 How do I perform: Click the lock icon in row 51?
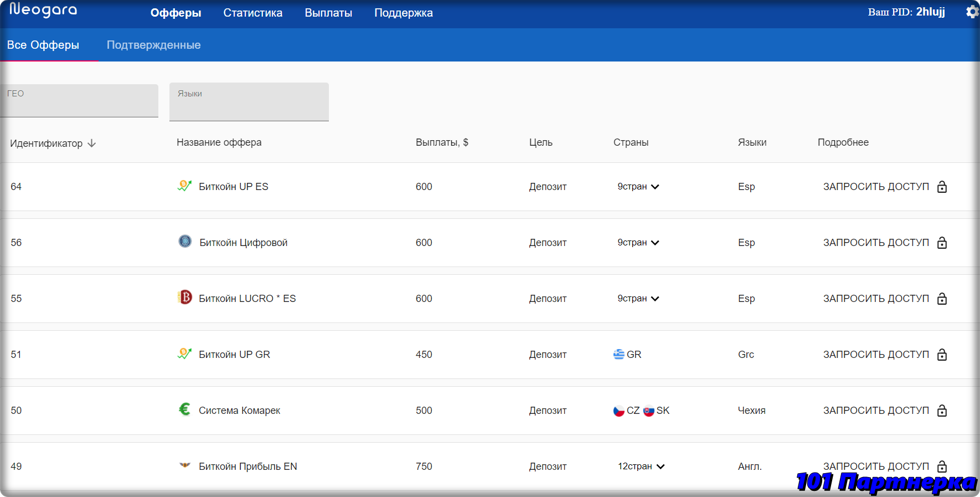tap(942, 355)
